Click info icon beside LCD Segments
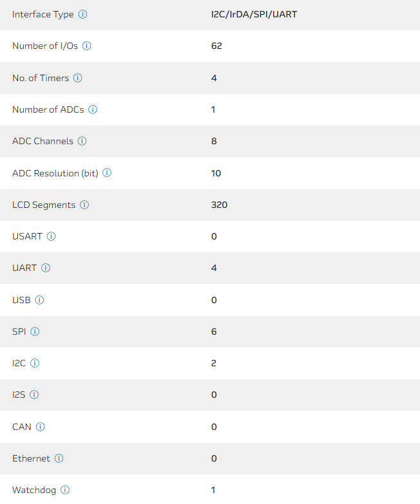 click(84, 205)
